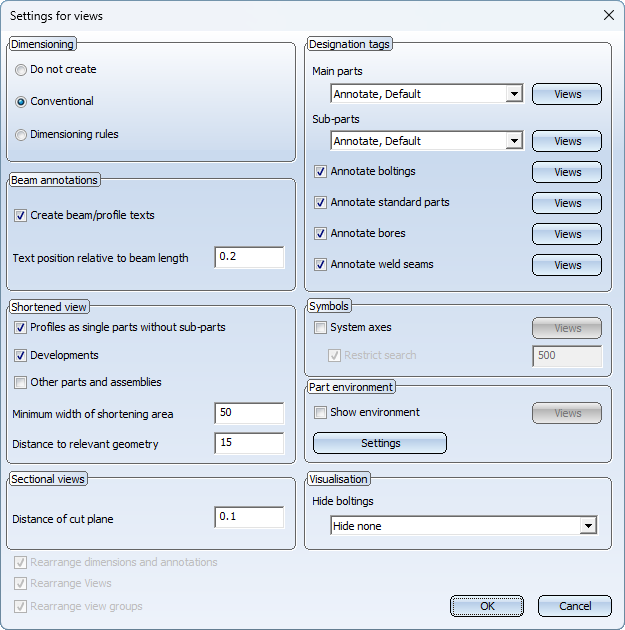Confirm dialog with OK button

click(487, 606)
